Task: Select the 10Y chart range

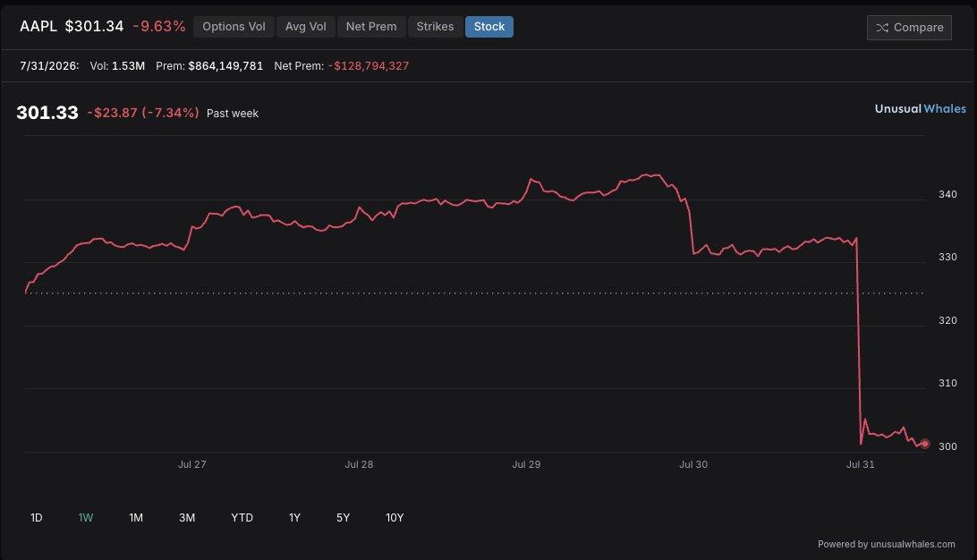Action: (x=395, y=518)
